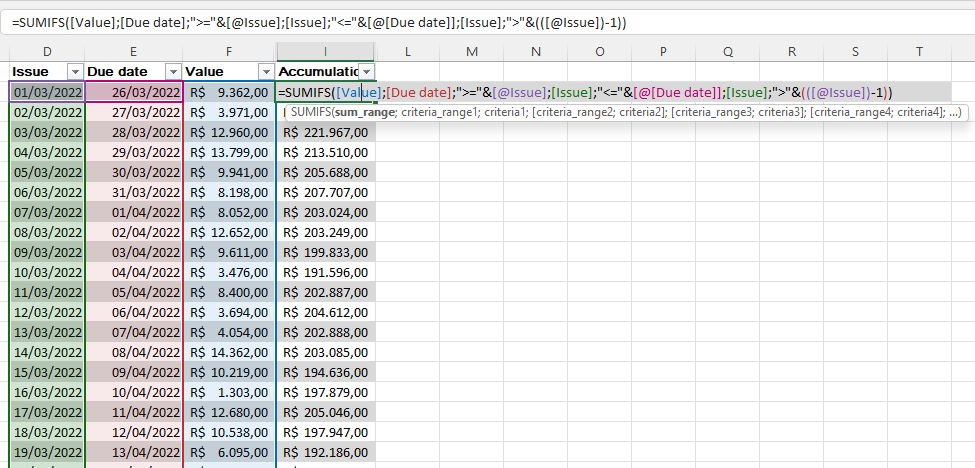
Task: Select Due date cell 28/03/2022
Action: [x=134, y=132]
